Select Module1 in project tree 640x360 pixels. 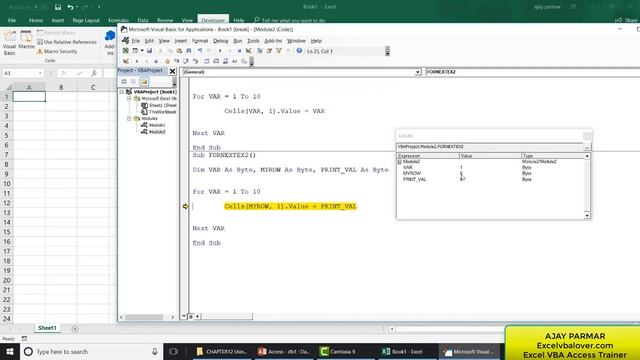tap(153, 125)
